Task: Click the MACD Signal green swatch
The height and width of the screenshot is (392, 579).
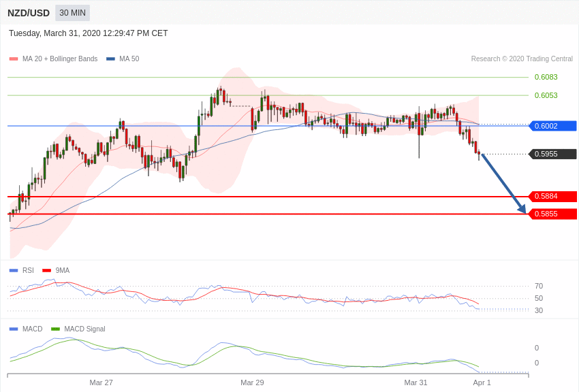Action: (55, 329)
